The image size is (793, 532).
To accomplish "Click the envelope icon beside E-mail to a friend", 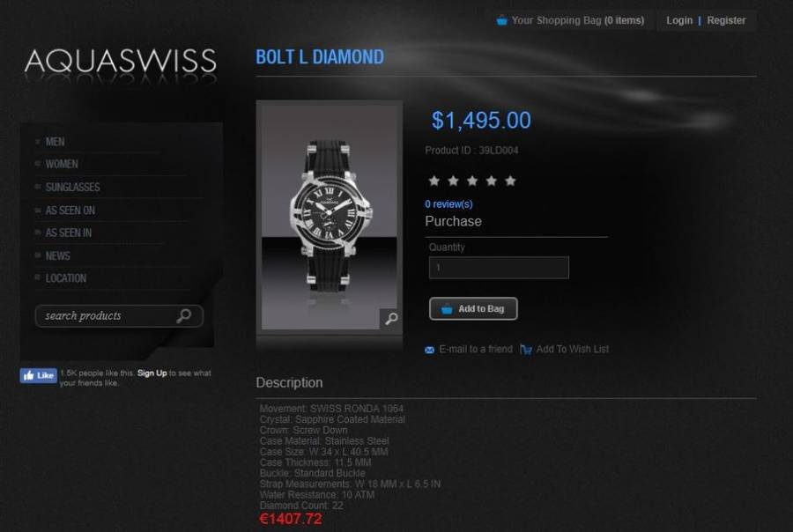I will 429,350.
